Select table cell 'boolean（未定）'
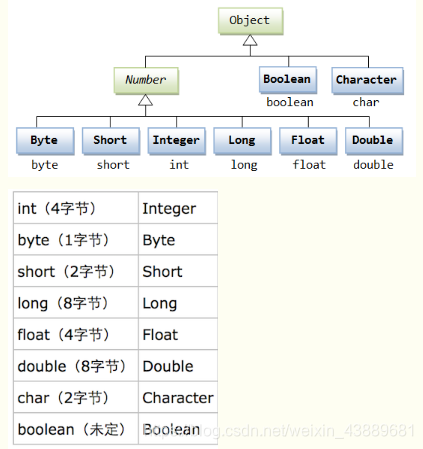Image resolution: width=423 pixels, height=449 pixels. pyautogui.click(x=76, y=429)
